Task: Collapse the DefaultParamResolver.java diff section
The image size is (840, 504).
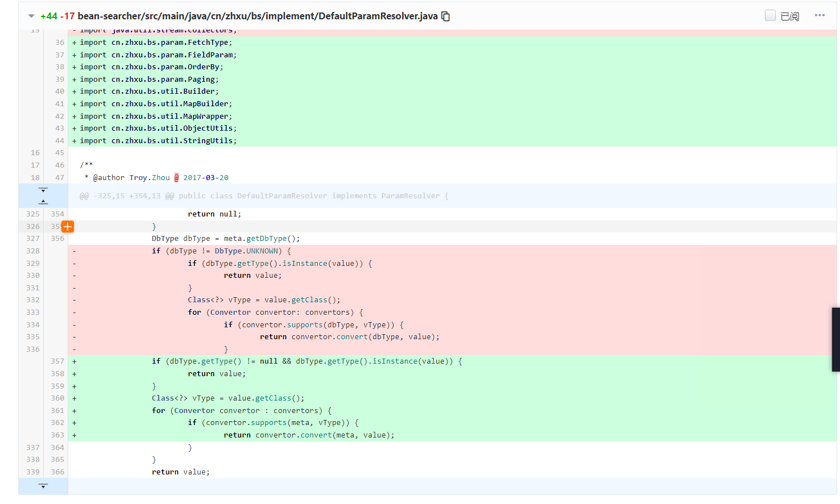Action: pyautogui.click(x=31, y=16)
